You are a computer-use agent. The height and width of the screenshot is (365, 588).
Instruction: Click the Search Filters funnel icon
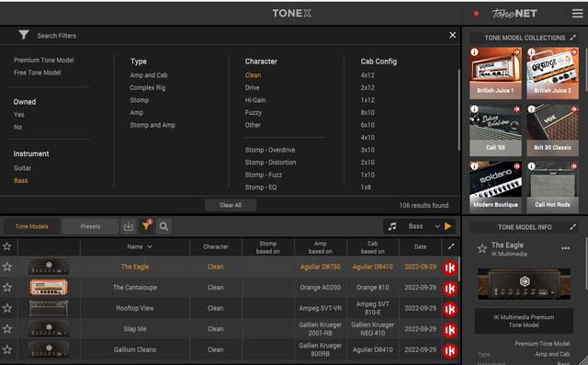pos(24,35)
